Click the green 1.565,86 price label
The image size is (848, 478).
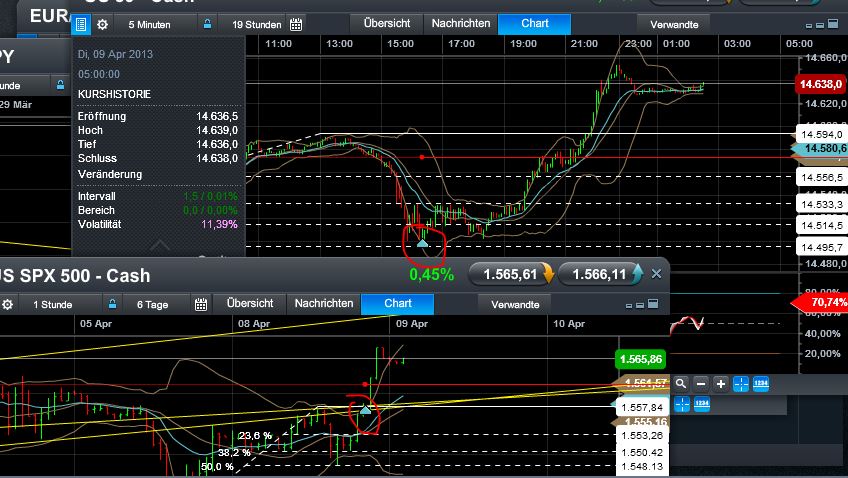pos(641,359)
